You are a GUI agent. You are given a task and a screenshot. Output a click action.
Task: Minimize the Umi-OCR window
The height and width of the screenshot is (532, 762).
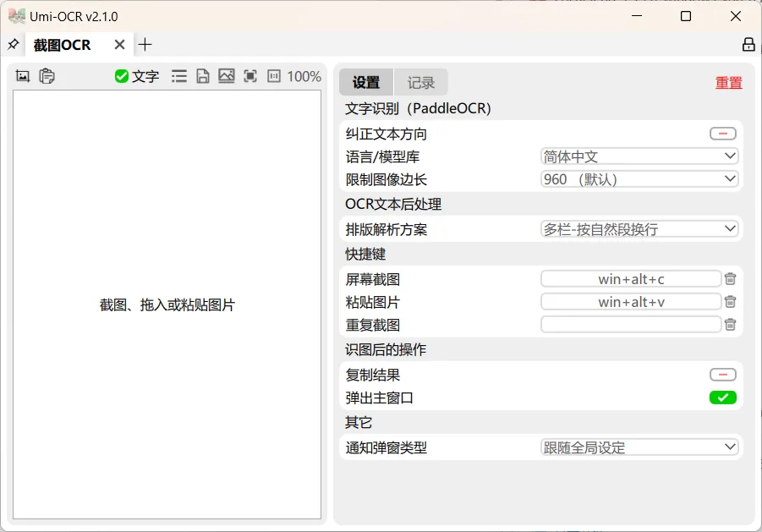coord(637,16)
